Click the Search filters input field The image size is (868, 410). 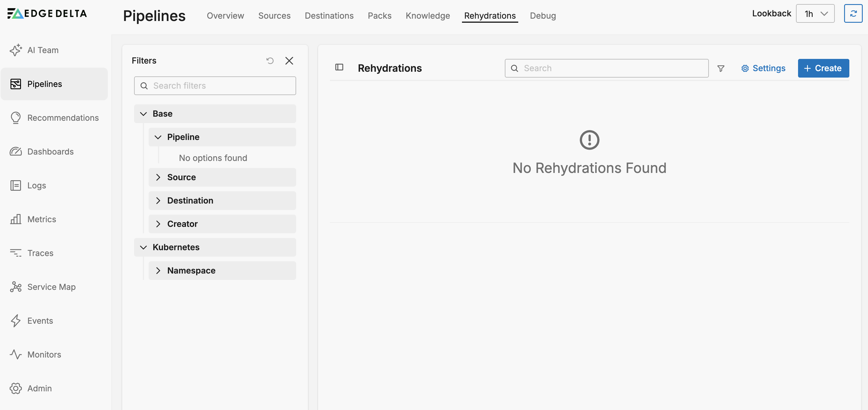[x=215, y=86]
